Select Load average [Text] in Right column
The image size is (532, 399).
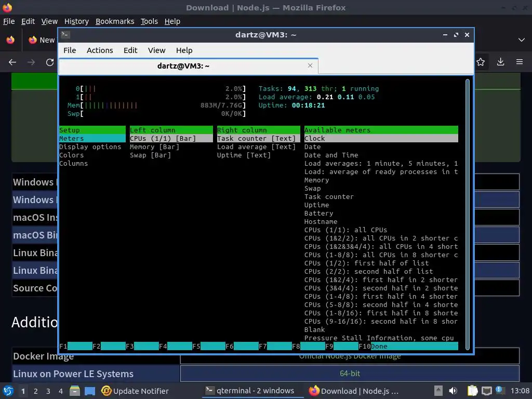click(x=257, y=147)
